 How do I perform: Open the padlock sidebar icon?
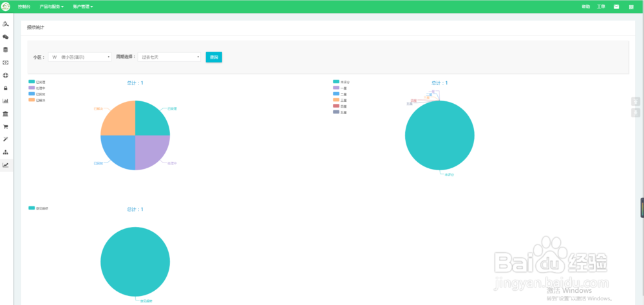click(x=6, y=88)
